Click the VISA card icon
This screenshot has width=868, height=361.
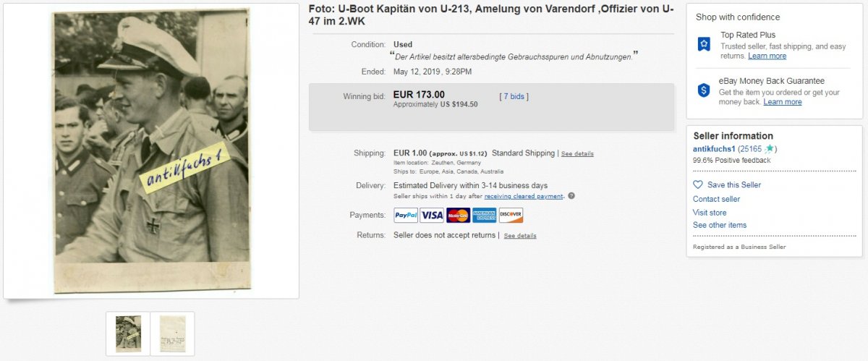(432, 215)
